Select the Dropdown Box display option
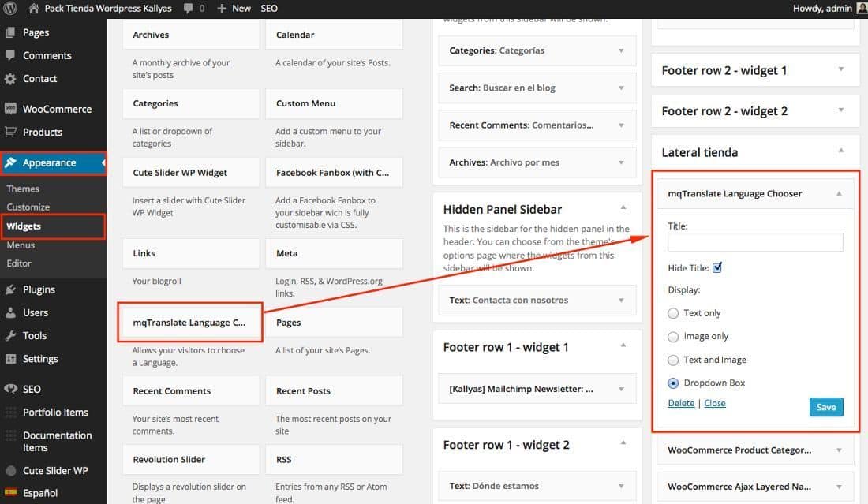The image size is (868, 504). [673, 383]
